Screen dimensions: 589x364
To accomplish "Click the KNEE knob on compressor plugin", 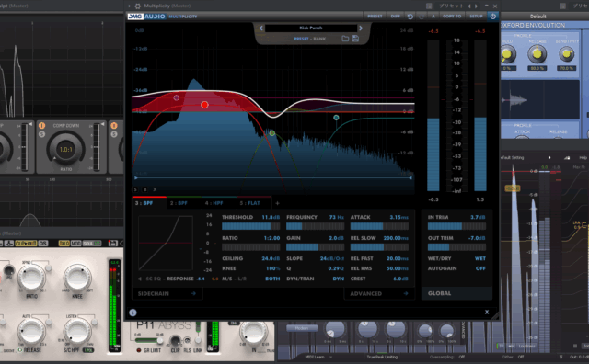I will pos(77,278).
